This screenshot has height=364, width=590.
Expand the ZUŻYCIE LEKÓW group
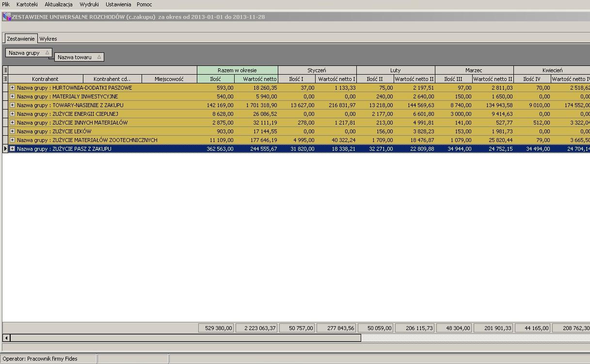point(13,131)
